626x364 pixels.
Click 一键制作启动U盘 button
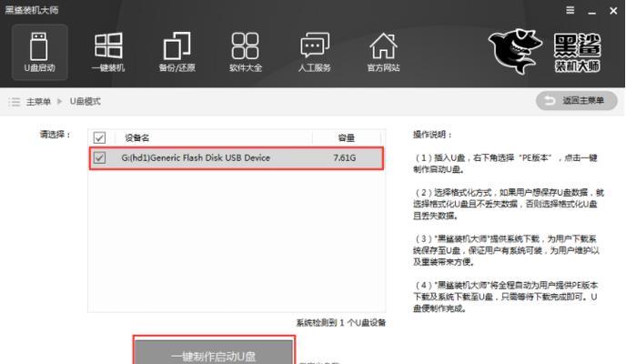pos(214,352)
